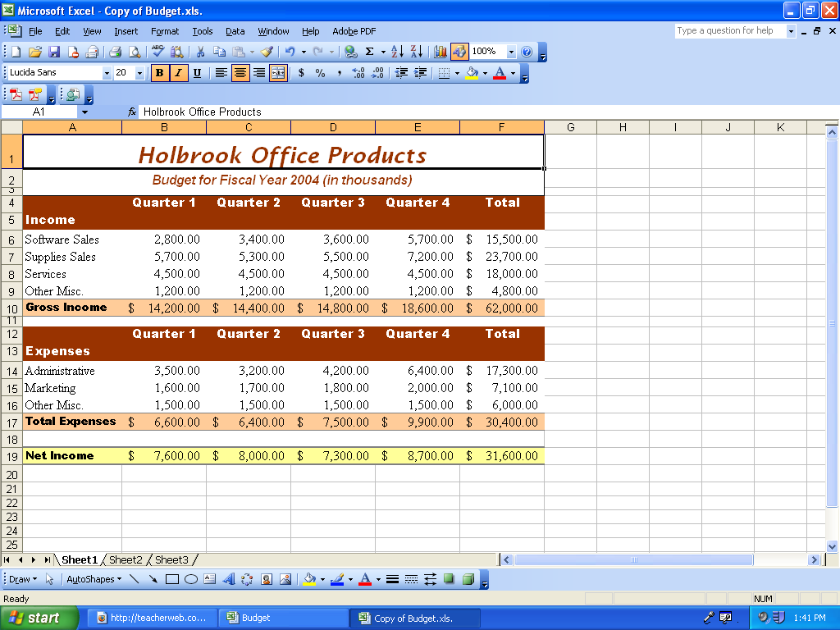Image resolution: width=840 pixels, height=630 pixels.
Task: Run the spelling check
Action: [157, 52]
